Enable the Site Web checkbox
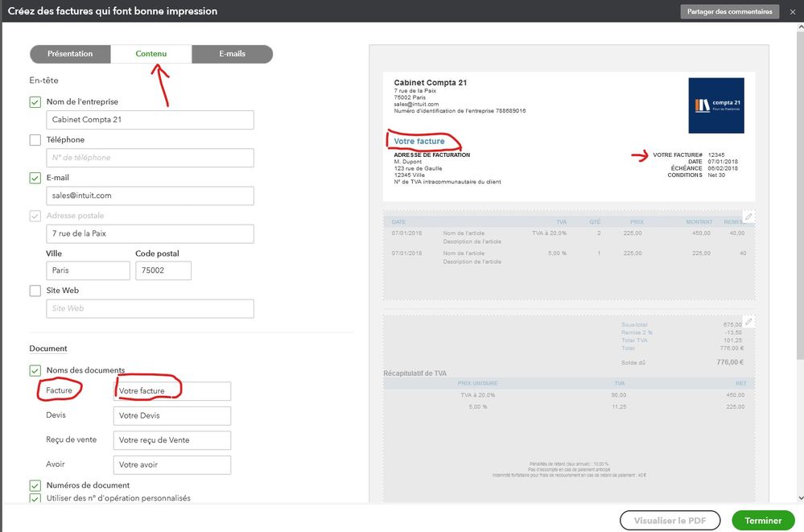804x532 pixels. pos(35,291)
